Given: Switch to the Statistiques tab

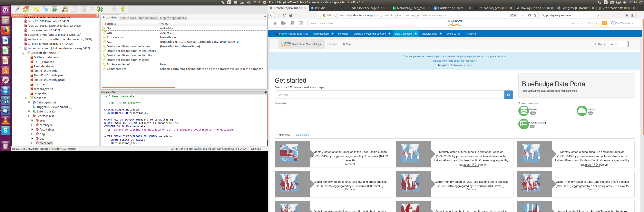Looking at the screenshot, I should coord(128,18).
